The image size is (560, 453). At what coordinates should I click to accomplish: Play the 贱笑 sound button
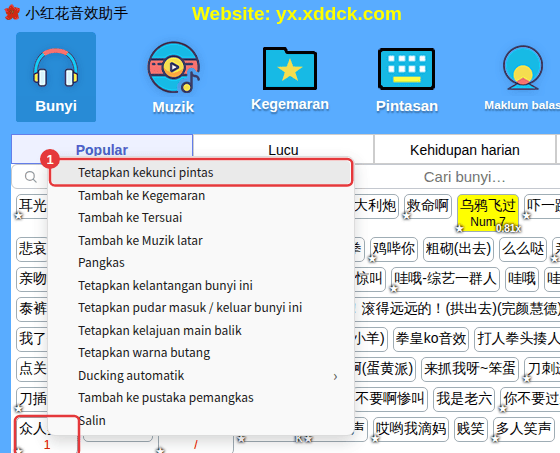click(x=470, y=429)
